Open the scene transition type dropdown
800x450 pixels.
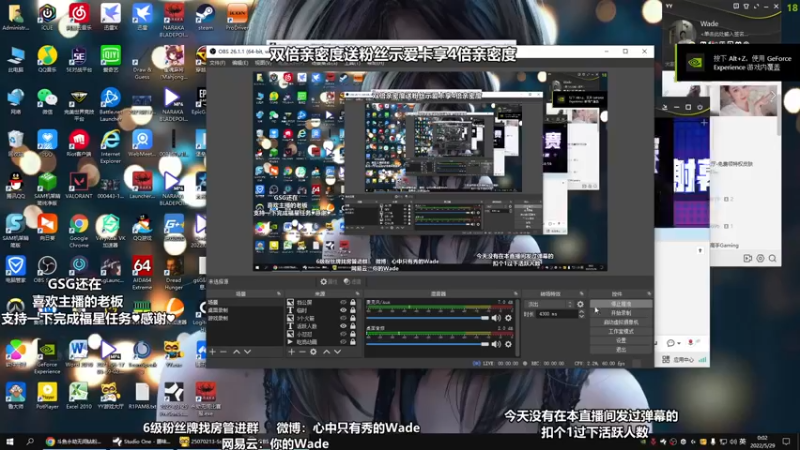coord(550,304)
